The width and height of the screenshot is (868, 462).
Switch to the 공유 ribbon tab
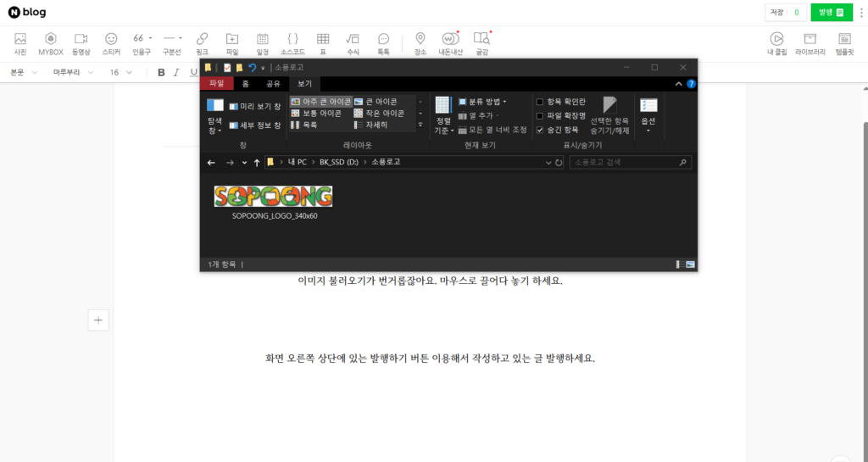(x=274, y=84)
